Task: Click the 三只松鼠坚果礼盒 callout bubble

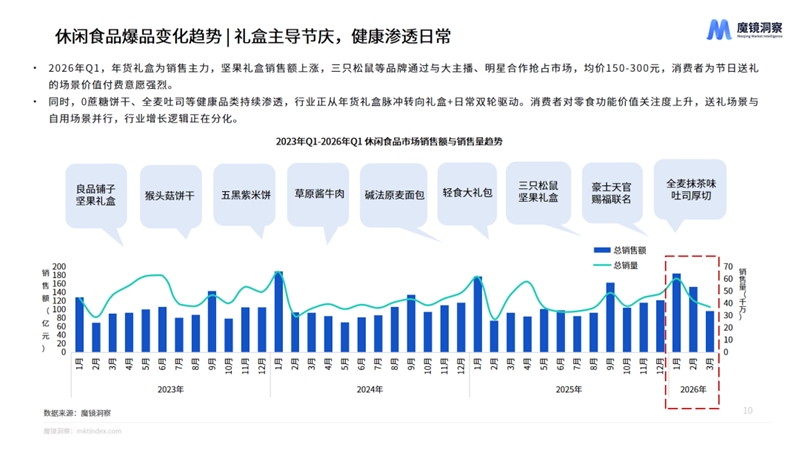Action: pyautogui.click(x=538, y=193)
